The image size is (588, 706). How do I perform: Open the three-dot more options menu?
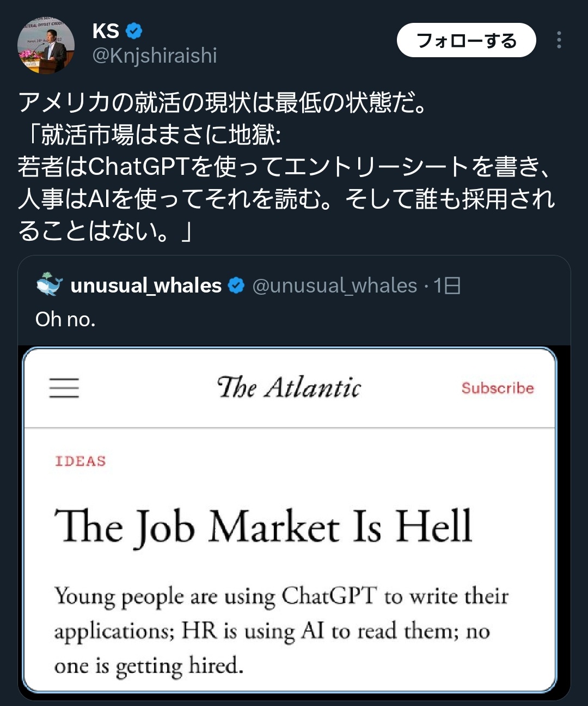pos(559,40)
